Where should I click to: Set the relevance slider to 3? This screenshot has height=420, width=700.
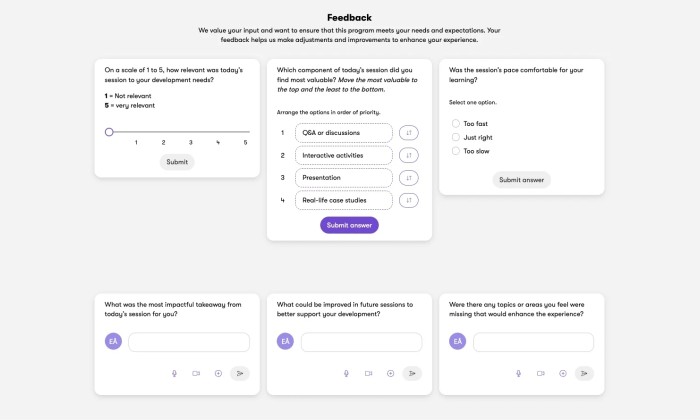pyautogui.click(x=191, y=131)
